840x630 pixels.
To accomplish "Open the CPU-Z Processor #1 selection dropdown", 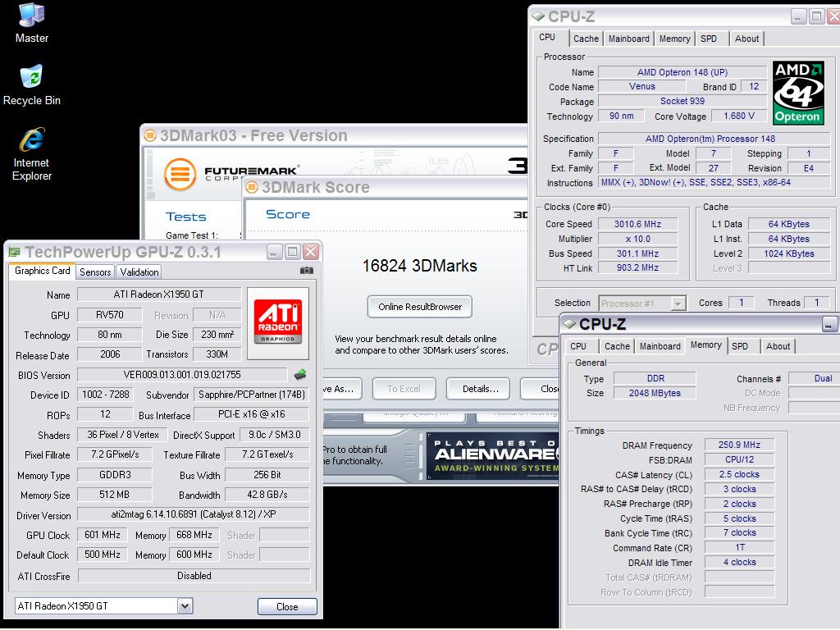I will (678, 304).
